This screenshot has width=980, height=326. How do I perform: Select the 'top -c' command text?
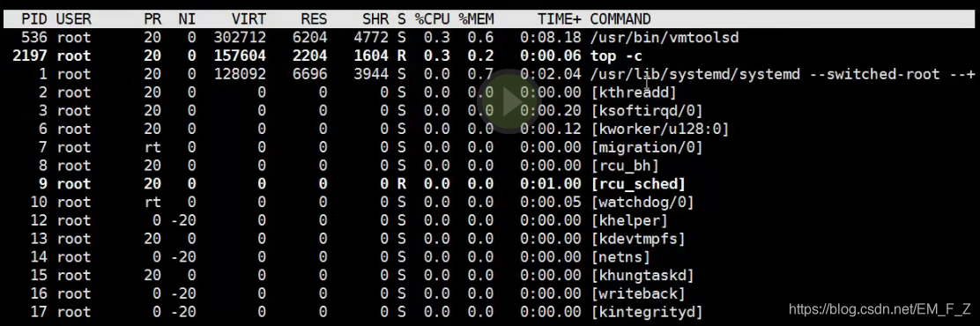tap(616, 56)
